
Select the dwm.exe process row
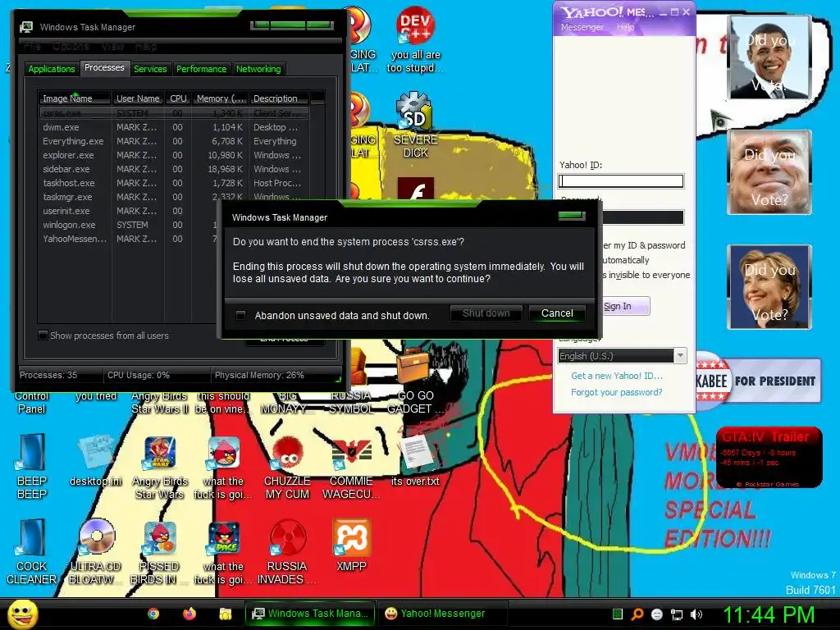(174, 127)
